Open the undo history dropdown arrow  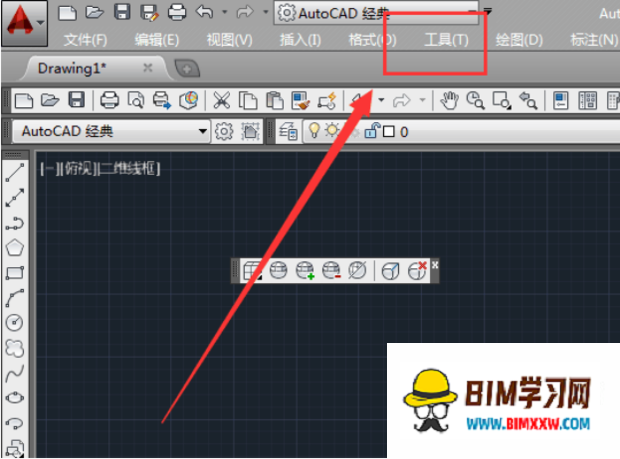tap(378, 100)
